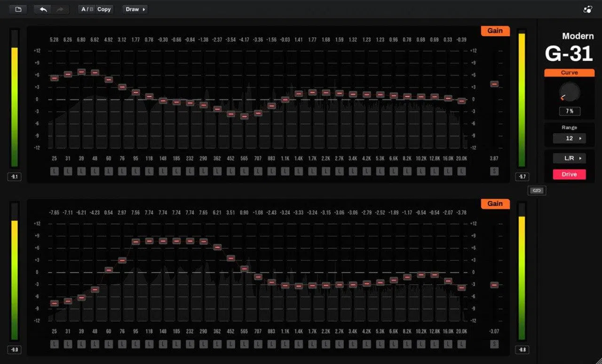The height and width of the screenshot is (364, 602).
Task: Open the Draw dropdown menu
Action: pos(135,9)
